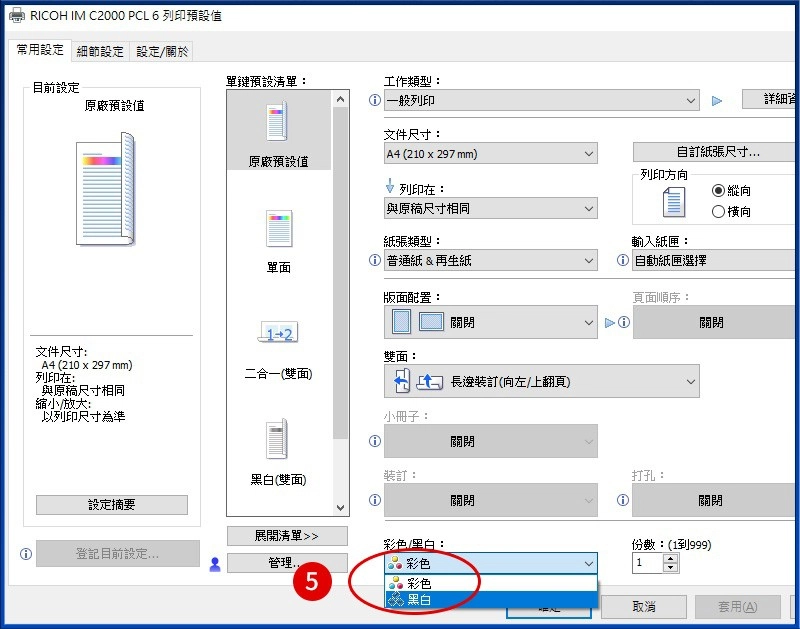Click the info icon beside 小冊子 setting
The width and height of the screenshot is (800, 629).
click(x=374, y=441)
